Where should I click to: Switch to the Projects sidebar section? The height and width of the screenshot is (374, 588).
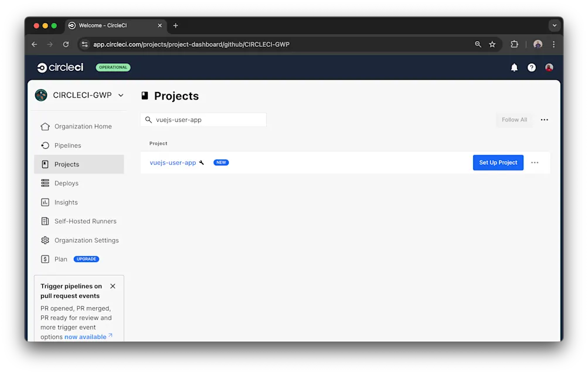[45, 164]
